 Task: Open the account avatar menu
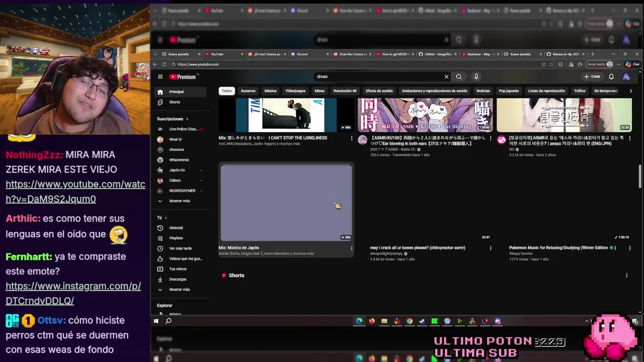point(626,77)
